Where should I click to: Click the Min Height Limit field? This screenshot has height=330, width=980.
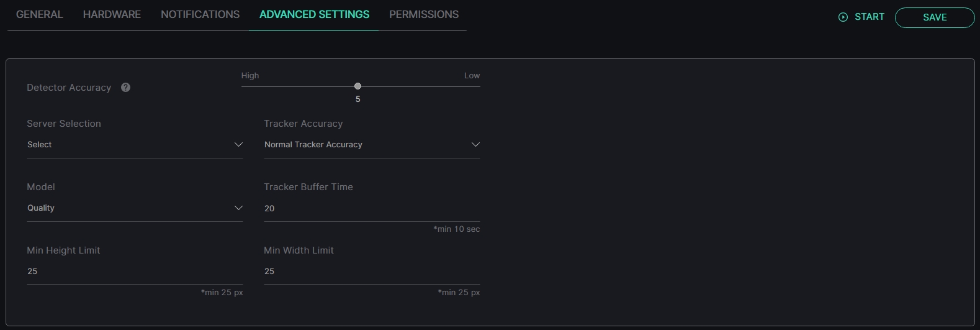[135, 272]
